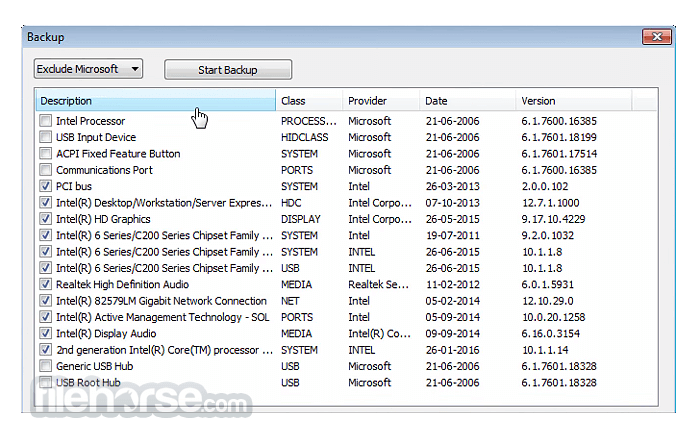This screenshot has width=700, height=448.
Task: Click the 'DISPLAY' class cell
Action: coord(301,219)
